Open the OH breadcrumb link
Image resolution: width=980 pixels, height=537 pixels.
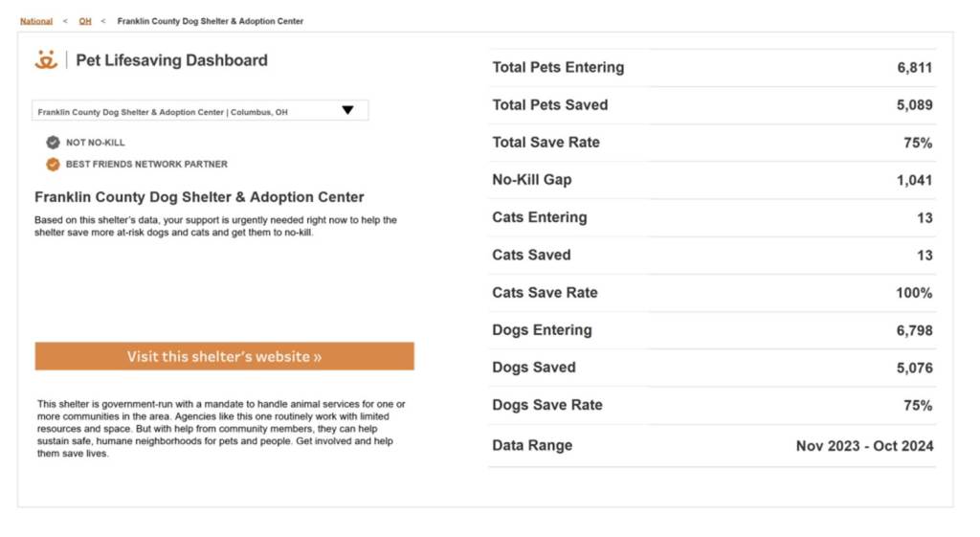click(85, 21)
